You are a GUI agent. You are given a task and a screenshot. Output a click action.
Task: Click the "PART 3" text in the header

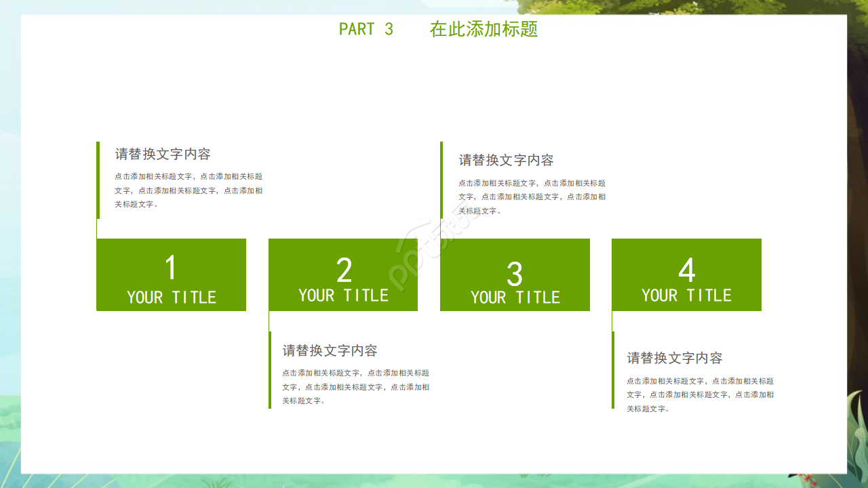pyautogui.click(x=366, y=29)
